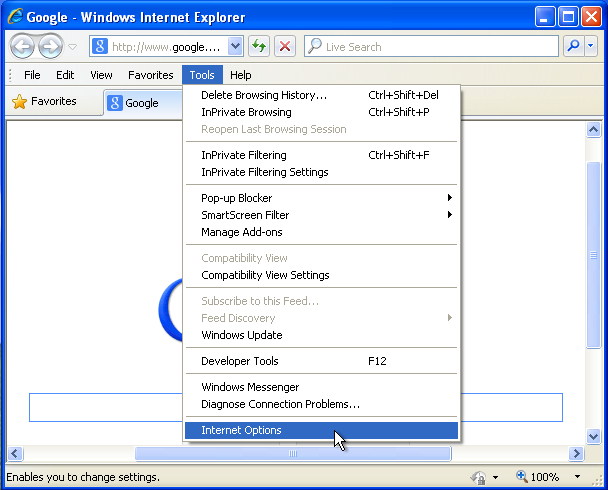Click the Google page search input box
The width and height of the screenshot is (608, 490).
pyautogui.click(x=295, y=407)
